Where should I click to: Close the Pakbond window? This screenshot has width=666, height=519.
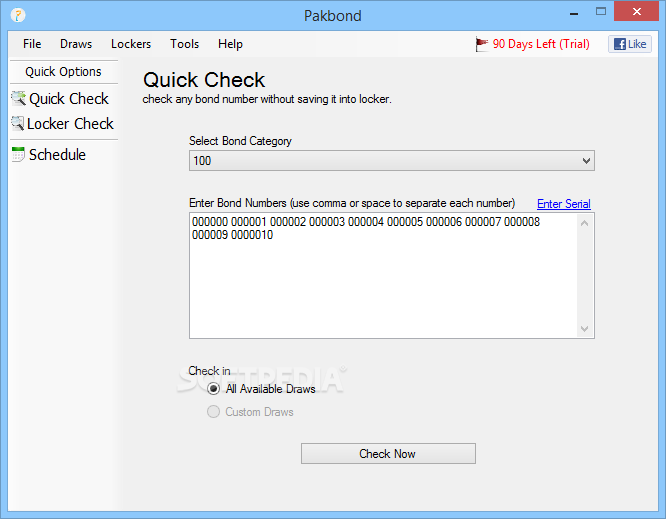point(636,11)
